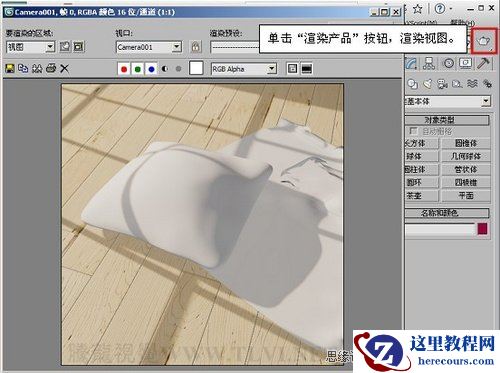Click the rendered pillow image
The image size is (500, 373).
tap(203, 224)
